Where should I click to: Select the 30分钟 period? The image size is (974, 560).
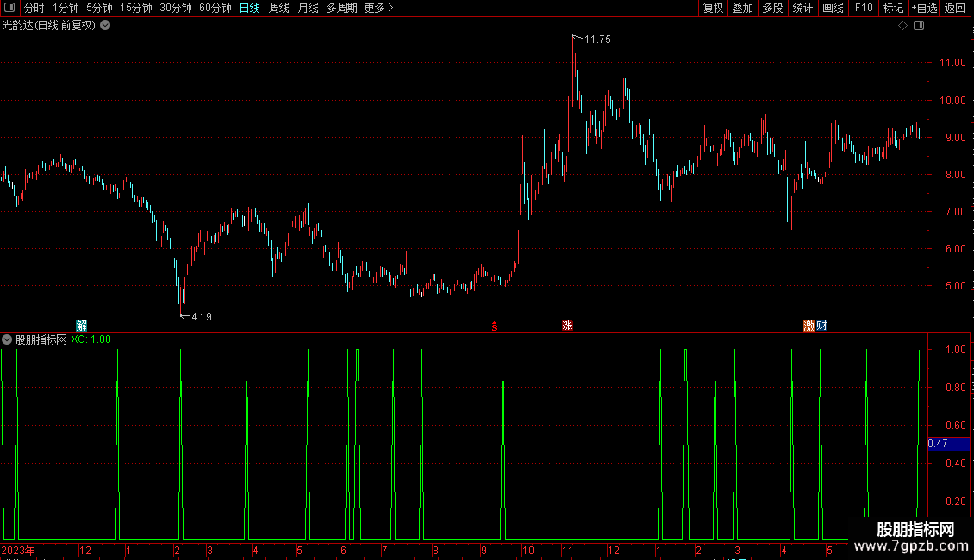tap(176, 8)
